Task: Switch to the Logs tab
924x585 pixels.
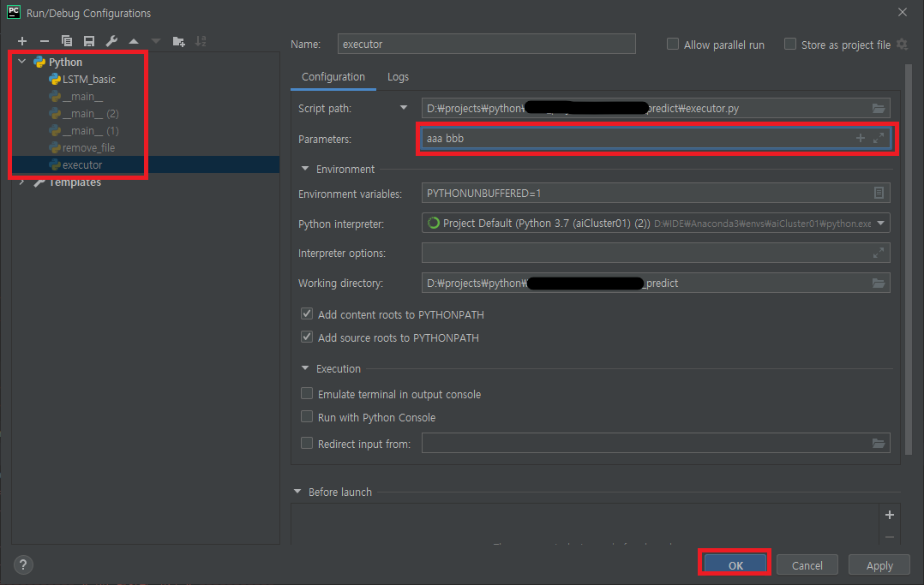Action: point(398,76)
